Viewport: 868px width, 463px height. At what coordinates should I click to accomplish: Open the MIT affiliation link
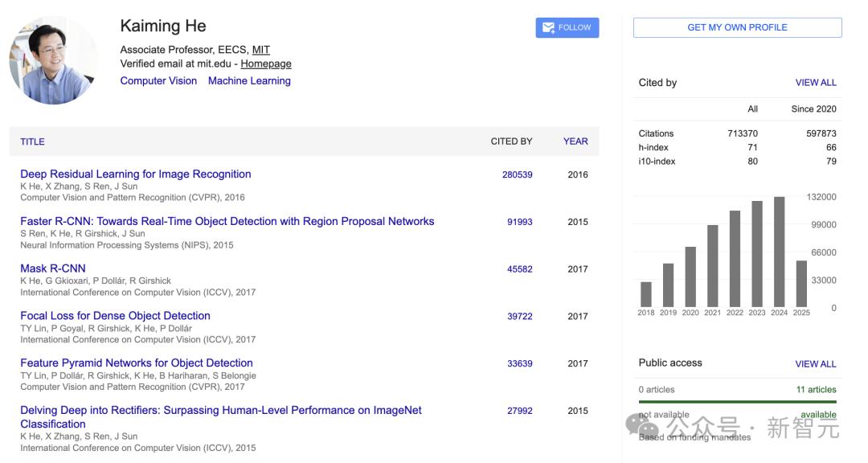[261, 50]
